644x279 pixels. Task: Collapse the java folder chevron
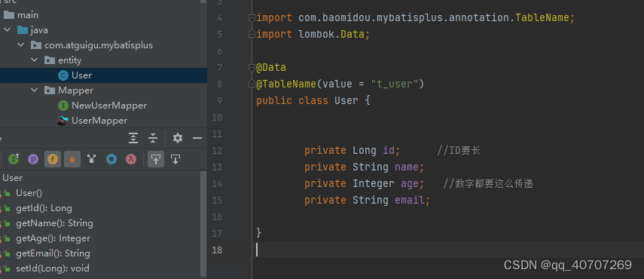(x=7, y=30)
